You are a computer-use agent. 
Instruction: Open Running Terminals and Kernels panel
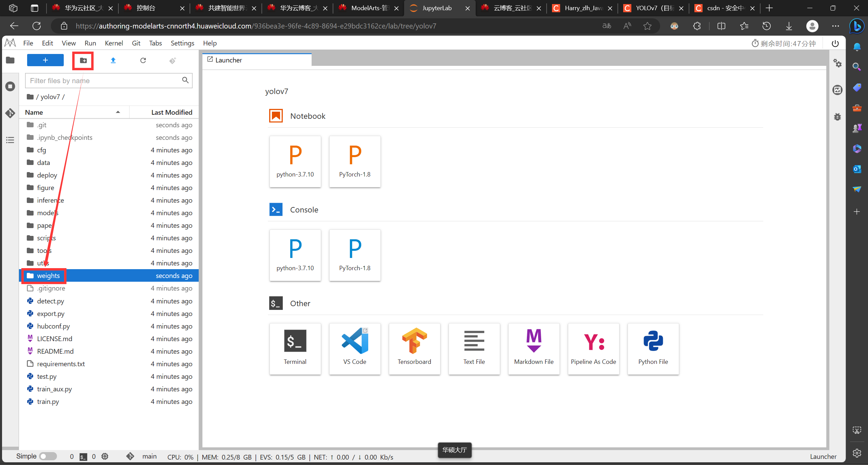[10, 87]
